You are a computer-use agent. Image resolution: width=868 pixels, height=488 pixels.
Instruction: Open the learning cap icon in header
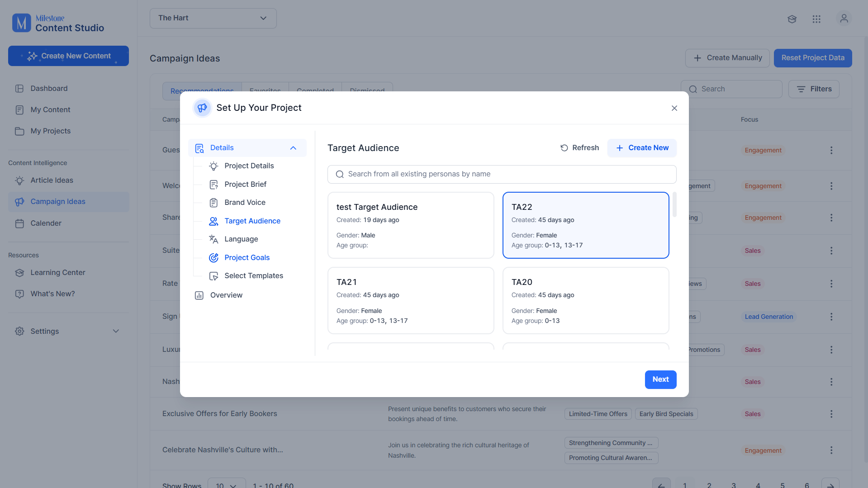coord(792,19)
